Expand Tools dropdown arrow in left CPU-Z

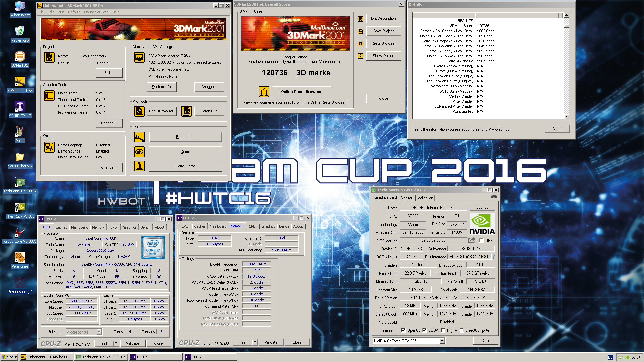[x=116, y=343]
